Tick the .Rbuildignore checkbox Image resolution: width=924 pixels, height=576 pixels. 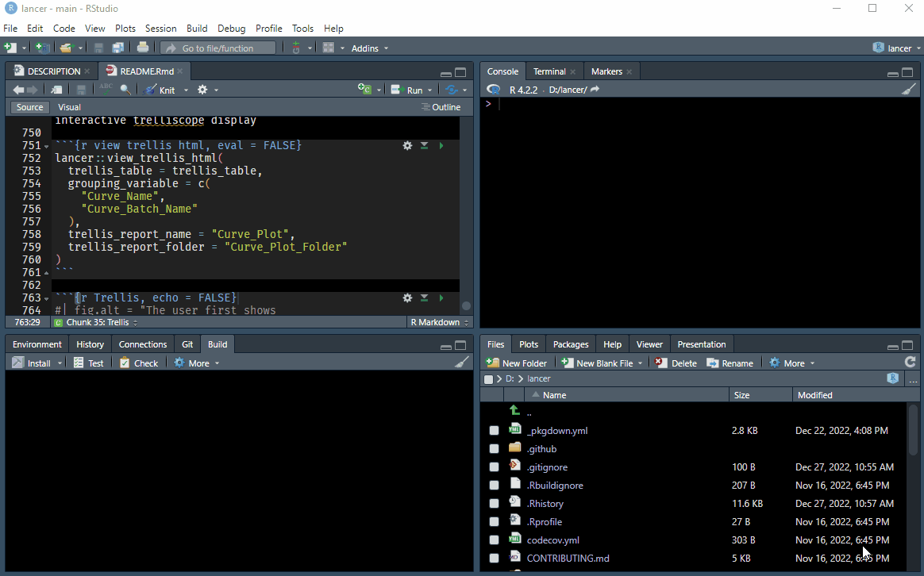tap(494, 486)
